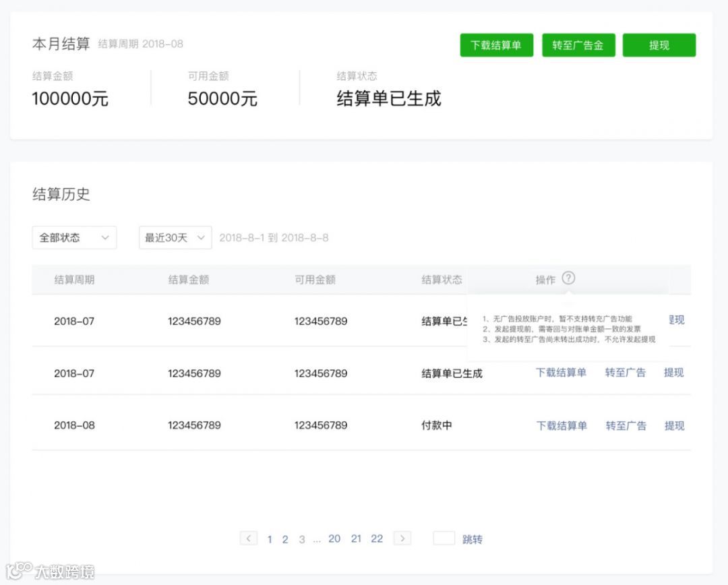Screen dimensions: 728x585
Task: Go to page 20
Action: click(334, 538)
